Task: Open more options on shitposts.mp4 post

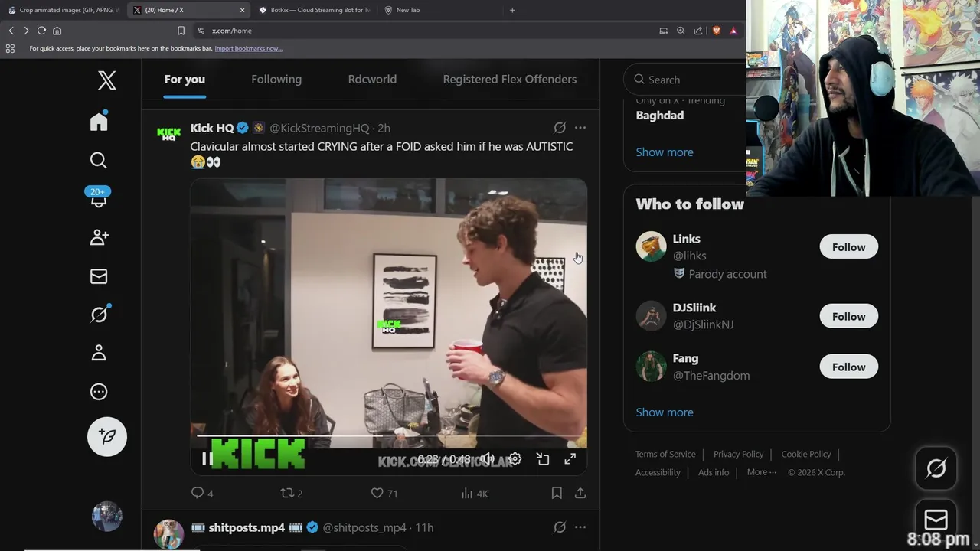Action: 580,527
